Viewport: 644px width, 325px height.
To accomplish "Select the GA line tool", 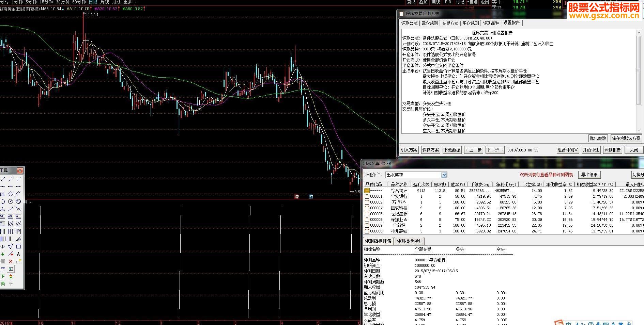I will click(x=11, y=216).
